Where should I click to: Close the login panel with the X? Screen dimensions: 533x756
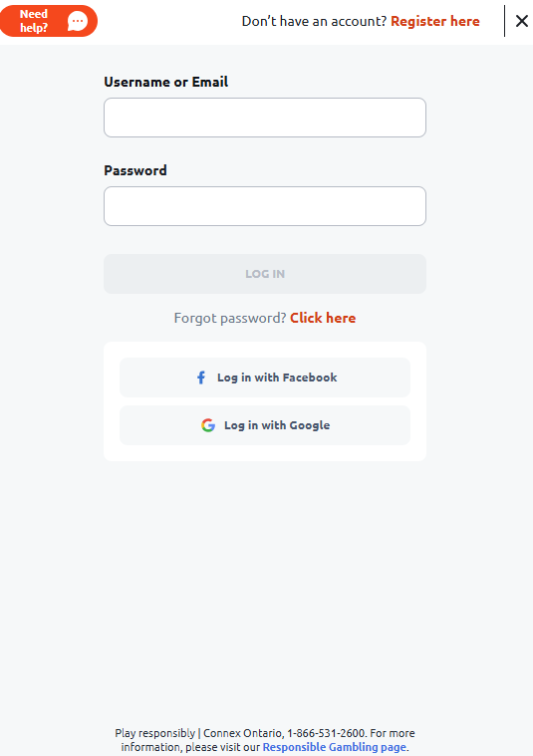point(521,21)
